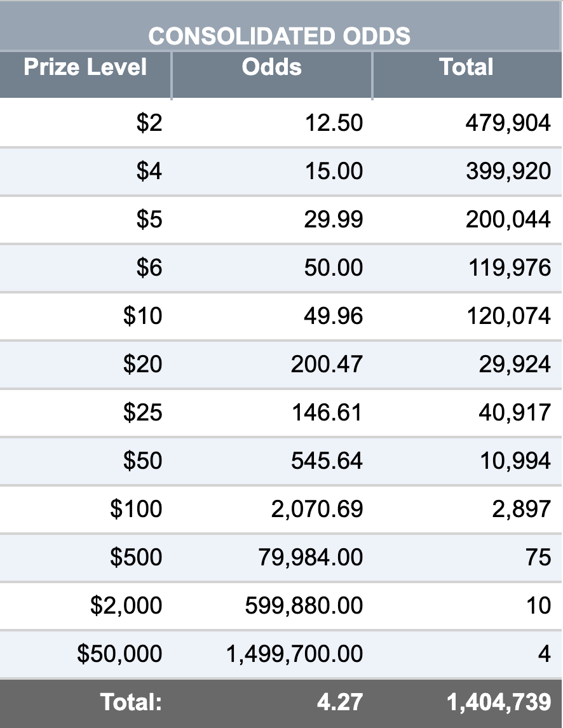
Task: Click the 12.50 odds value
Action: tap(334, 123)
